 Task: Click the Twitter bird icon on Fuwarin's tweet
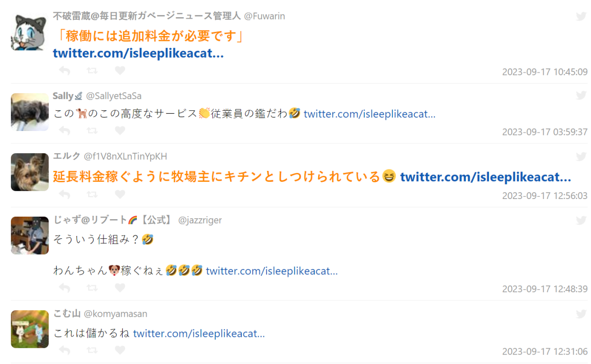coord(581,16)
